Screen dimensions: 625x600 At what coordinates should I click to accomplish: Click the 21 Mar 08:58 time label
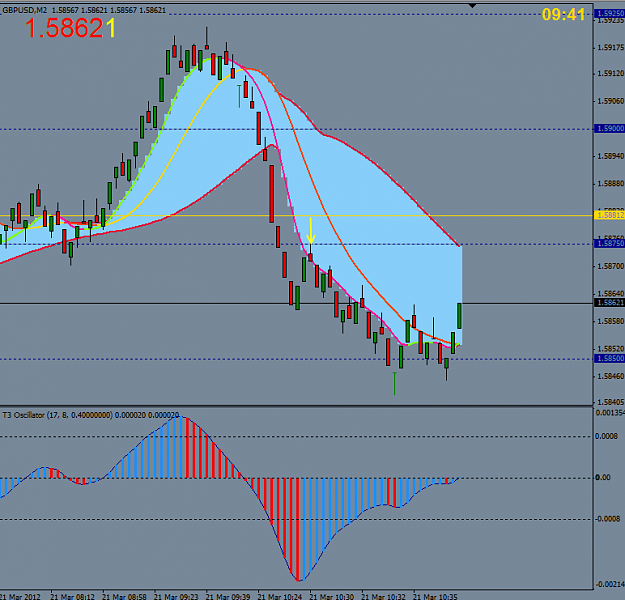(x=124, y=596)
